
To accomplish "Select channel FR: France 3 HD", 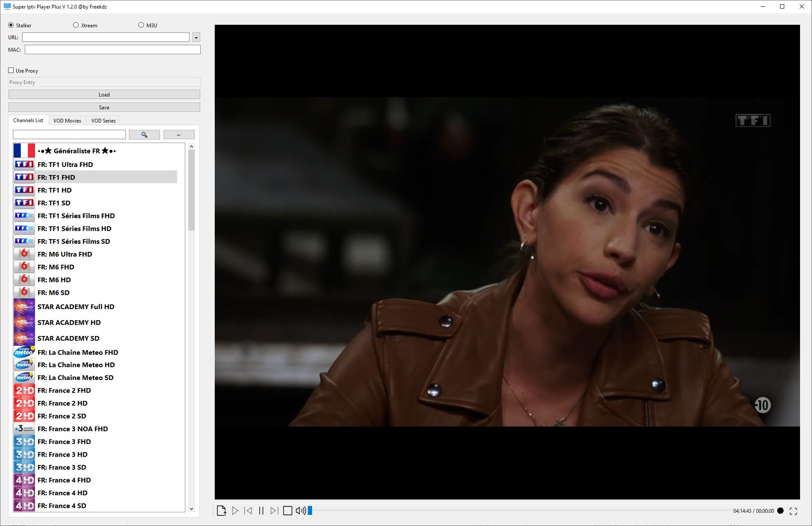I will click(x=95, y=454).
